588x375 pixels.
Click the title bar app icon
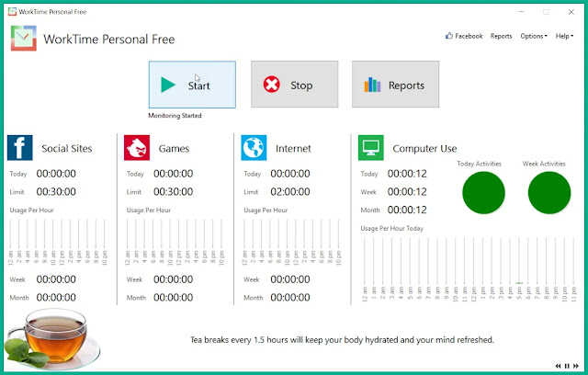click(12, 12)
